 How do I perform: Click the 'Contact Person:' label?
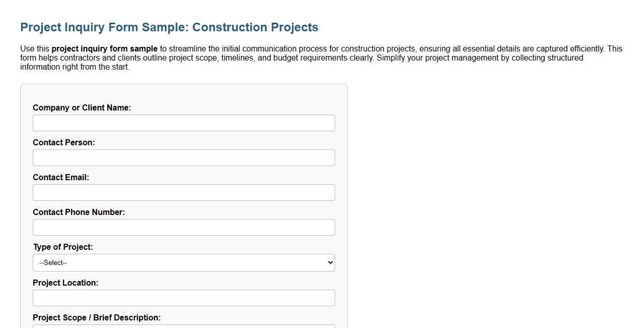64,142
